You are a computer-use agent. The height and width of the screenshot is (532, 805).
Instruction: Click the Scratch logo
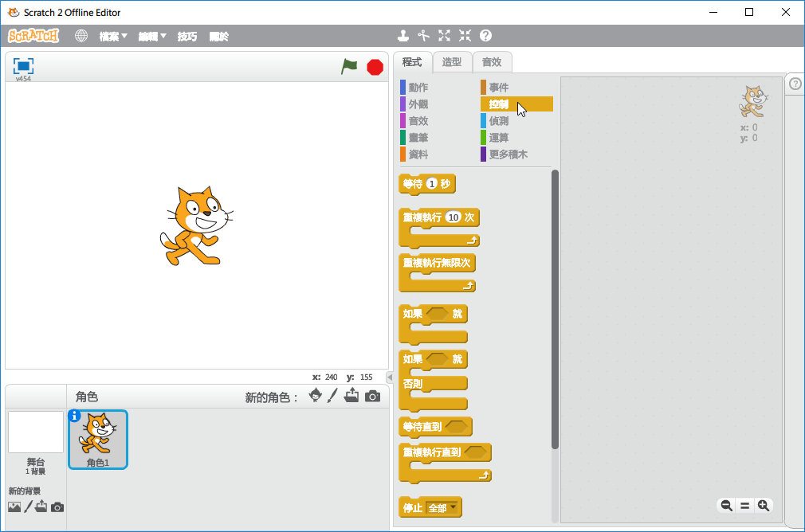click(x=33, y=36)
